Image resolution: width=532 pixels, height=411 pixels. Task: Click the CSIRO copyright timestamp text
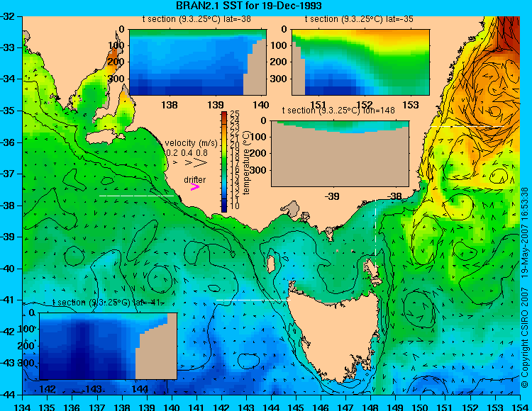[525, 287]
